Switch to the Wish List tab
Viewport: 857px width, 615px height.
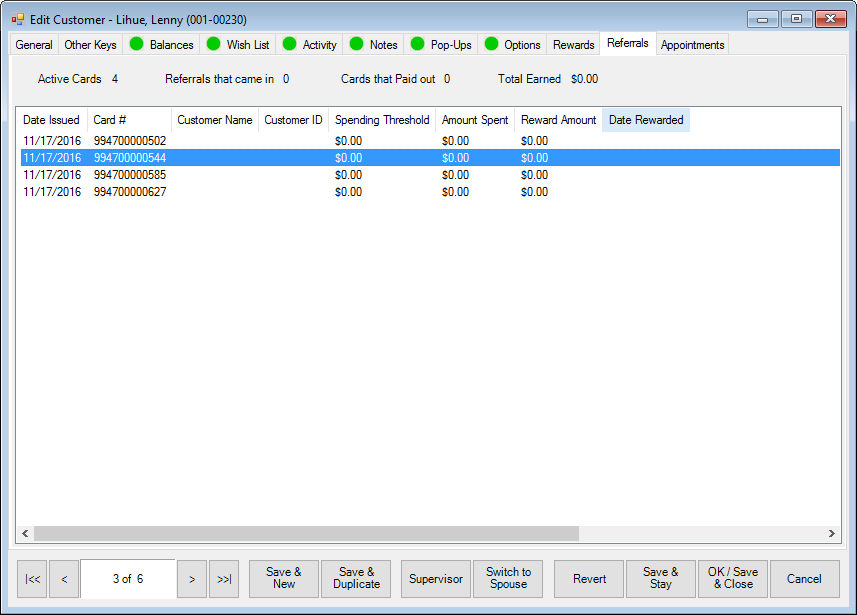pos(238,44)
